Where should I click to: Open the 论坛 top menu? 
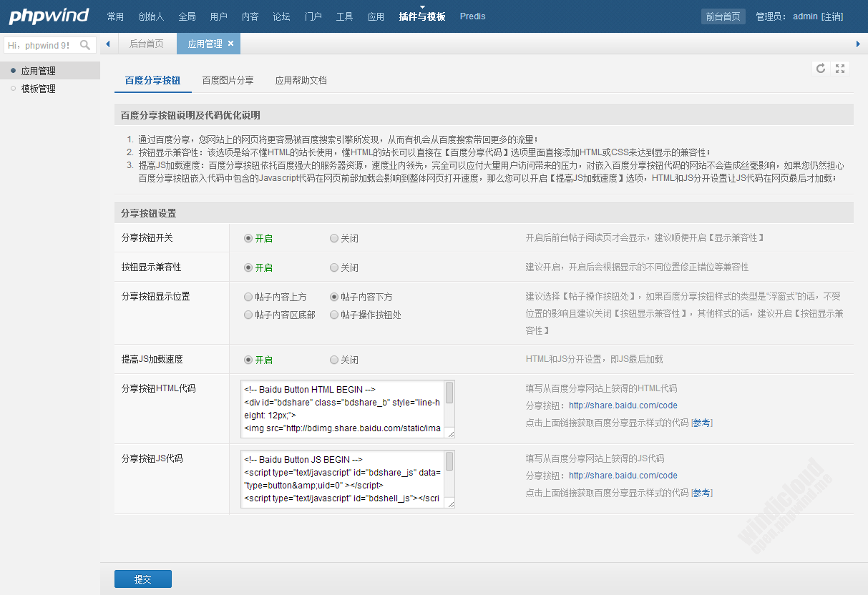click(282, 16)
